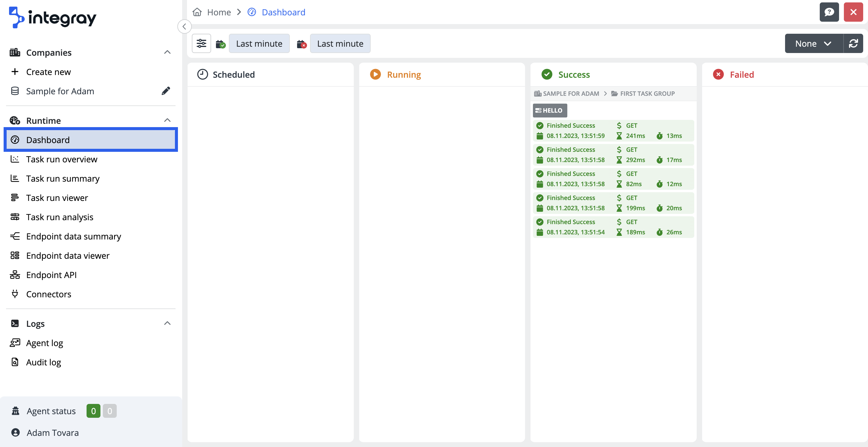Open the help chat bubble icon
The width and height of the screenshot is (868, 447).
(829, 12)
